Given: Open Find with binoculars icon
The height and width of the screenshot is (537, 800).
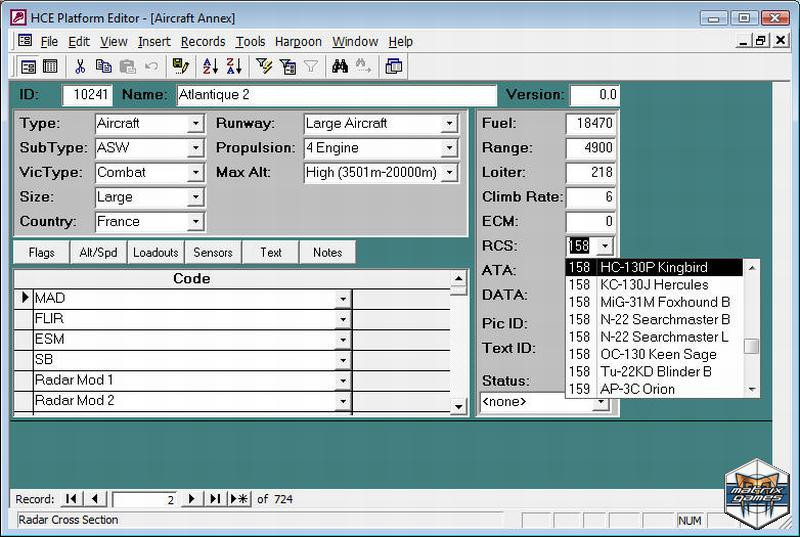Looking at the screenshot, I should click(340, 66).
